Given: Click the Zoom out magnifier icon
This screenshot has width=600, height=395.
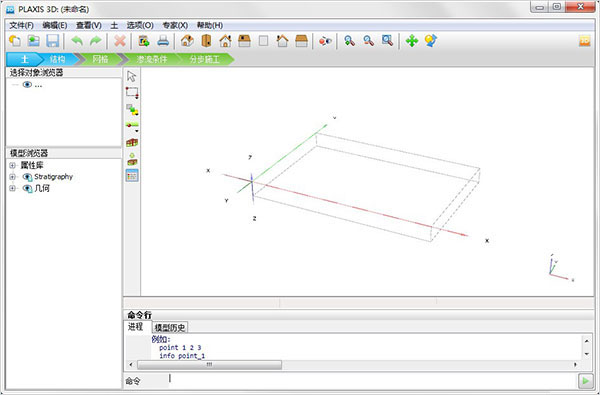Looking at the screenshot, I should 368,41.
